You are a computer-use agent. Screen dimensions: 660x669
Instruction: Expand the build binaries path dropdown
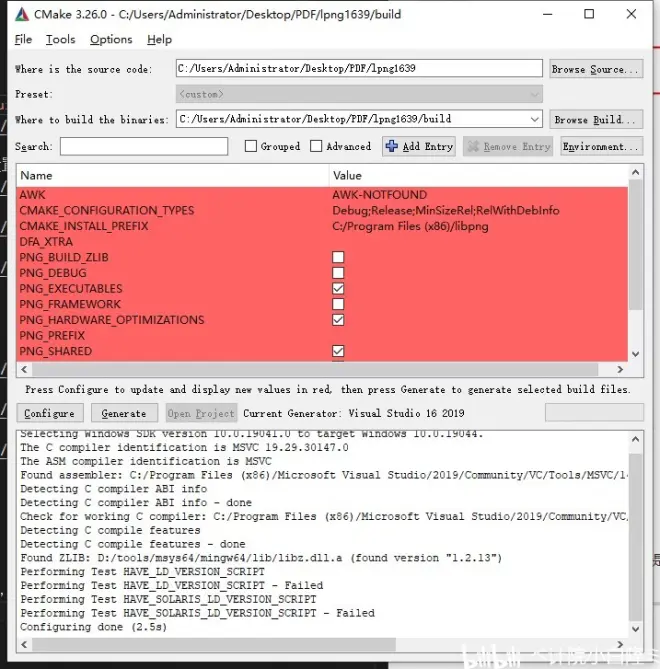click(535, 119)
